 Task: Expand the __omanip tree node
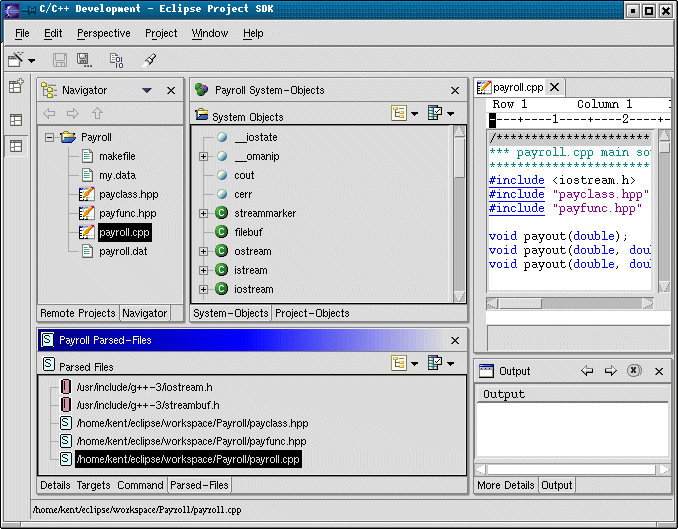click(204, 157)
